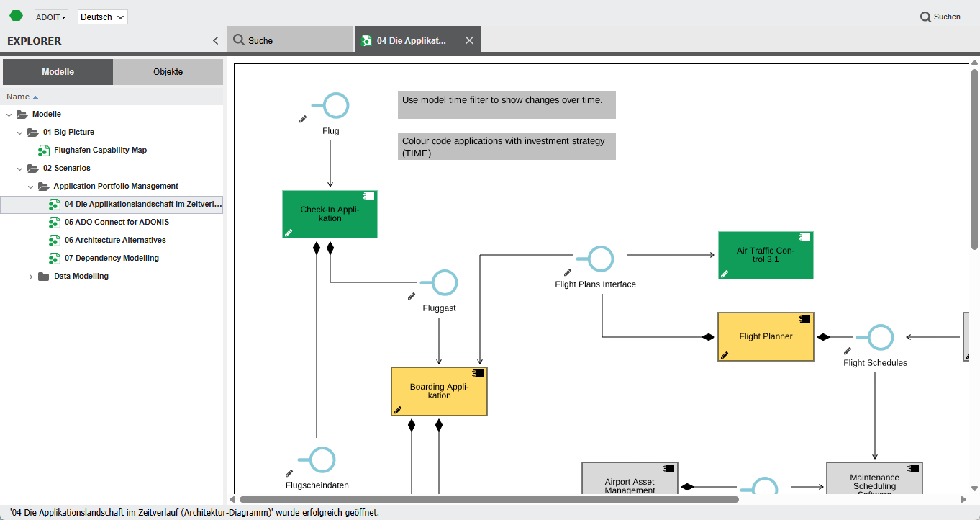Collapse the Explorer panel with the arrow
The width and height of the screenshot is (980, 520).
coord(215,41)
